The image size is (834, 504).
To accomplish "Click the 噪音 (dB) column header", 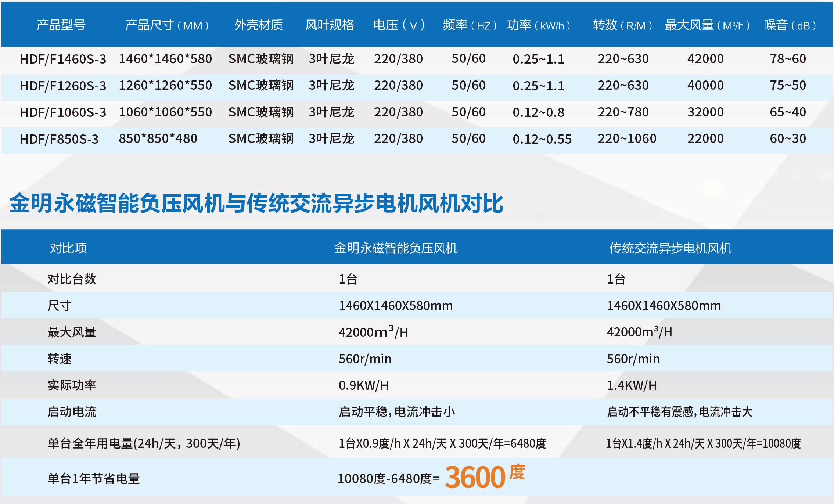I will pos(790,25).
